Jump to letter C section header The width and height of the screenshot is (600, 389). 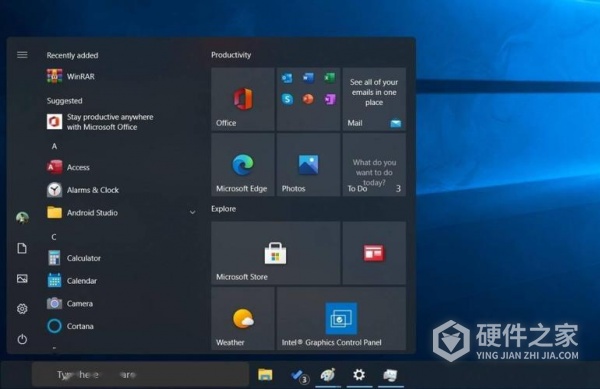54,237
